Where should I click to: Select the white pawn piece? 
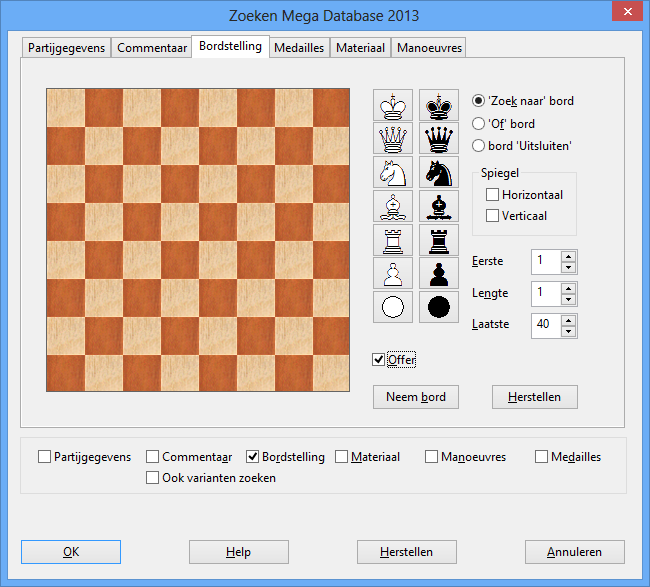[x=393, y=274]
